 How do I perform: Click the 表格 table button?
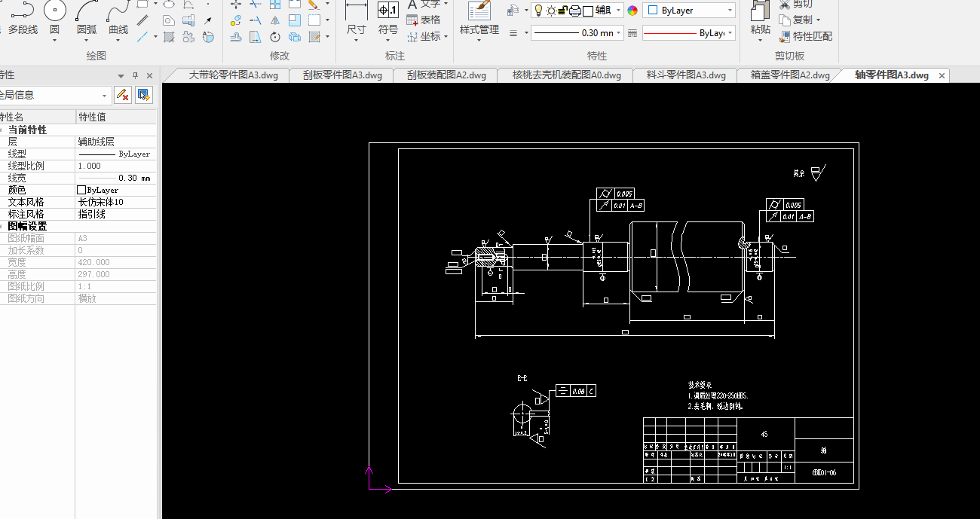click(424, 20)
